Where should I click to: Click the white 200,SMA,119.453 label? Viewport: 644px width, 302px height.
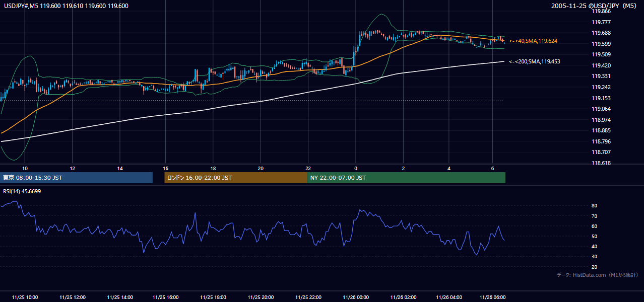[x=535, y=61]
